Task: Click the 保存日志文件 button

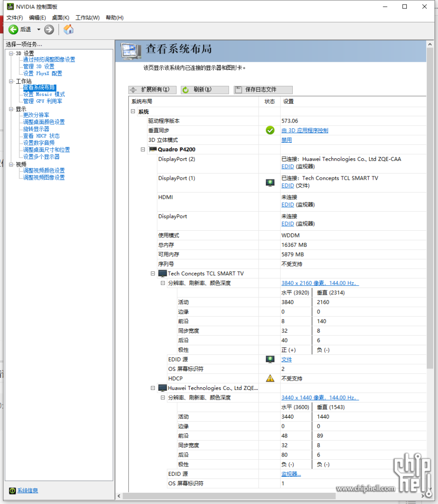Action: click(263, 90)
